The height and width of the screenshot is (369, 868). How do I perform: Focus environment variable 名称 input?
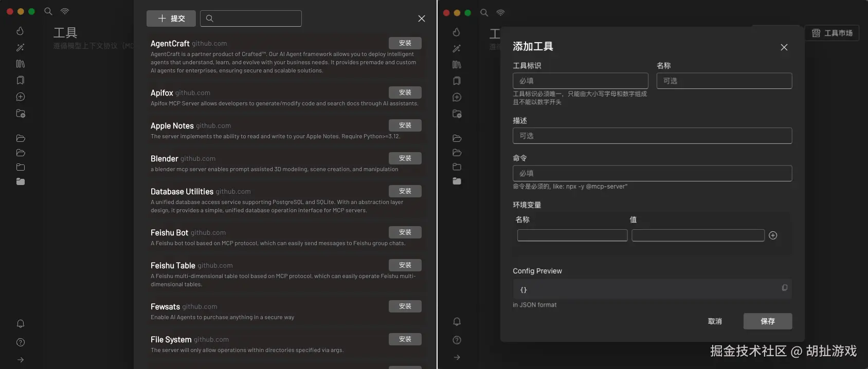point(572,235)
